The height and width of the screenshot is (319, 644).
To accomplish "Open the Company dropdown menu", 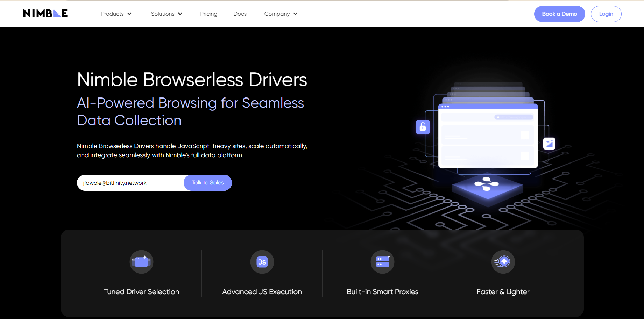I will tap(281, 14).
